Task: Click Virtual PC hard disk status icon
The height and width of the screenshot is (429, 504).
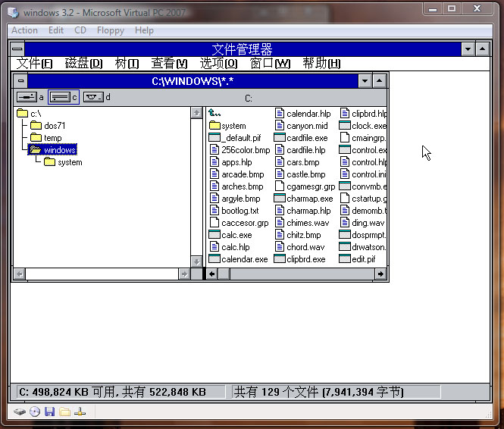Action: click(x=20, y=412)
